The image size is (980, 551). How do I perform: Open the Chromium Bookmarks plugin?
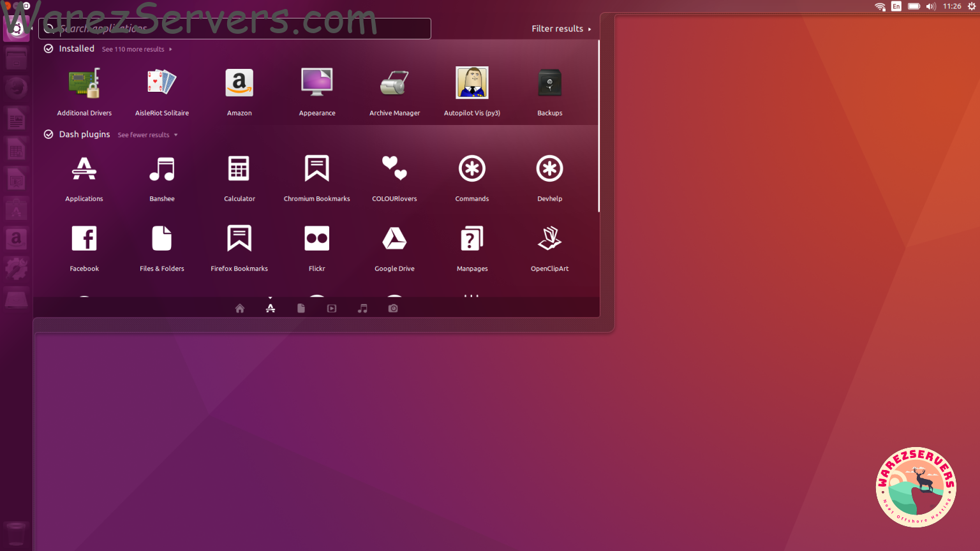pos(317,177)
